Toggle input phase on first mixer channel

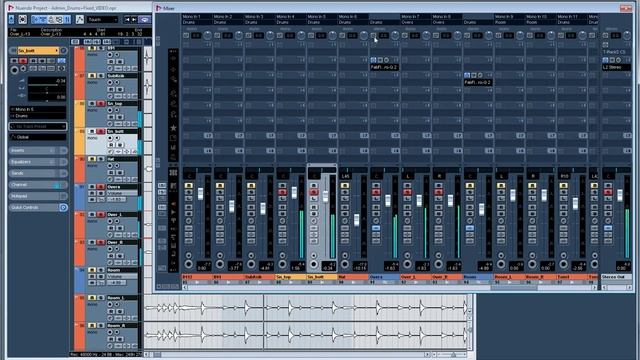186,36
